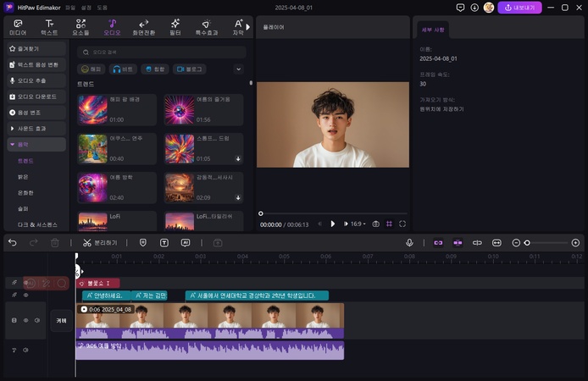This screenshot has width=588, height=381.
Task: Take a snapshot with the camera icon
Action: pyautogui.click(x=375, y=224)
